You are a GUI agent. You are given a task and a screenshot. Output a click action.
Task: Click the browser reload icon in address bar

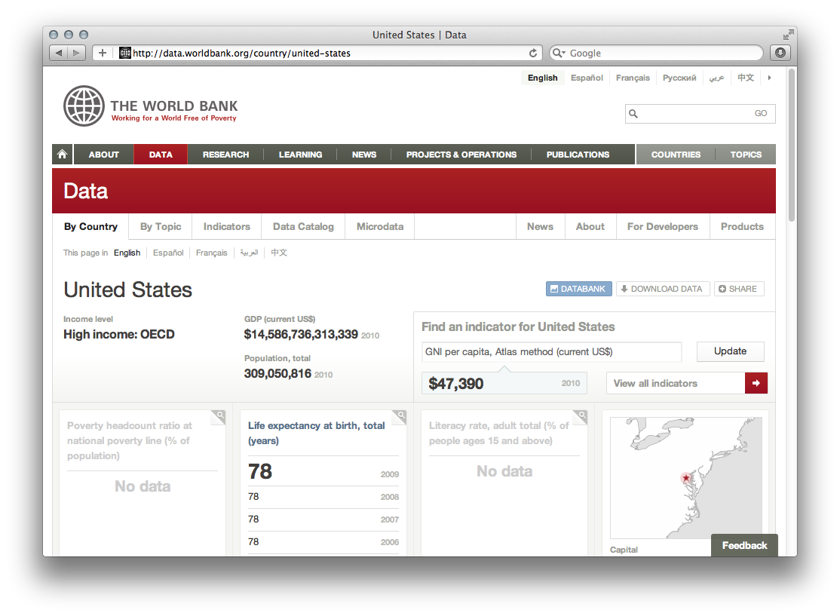pos(533,53)
